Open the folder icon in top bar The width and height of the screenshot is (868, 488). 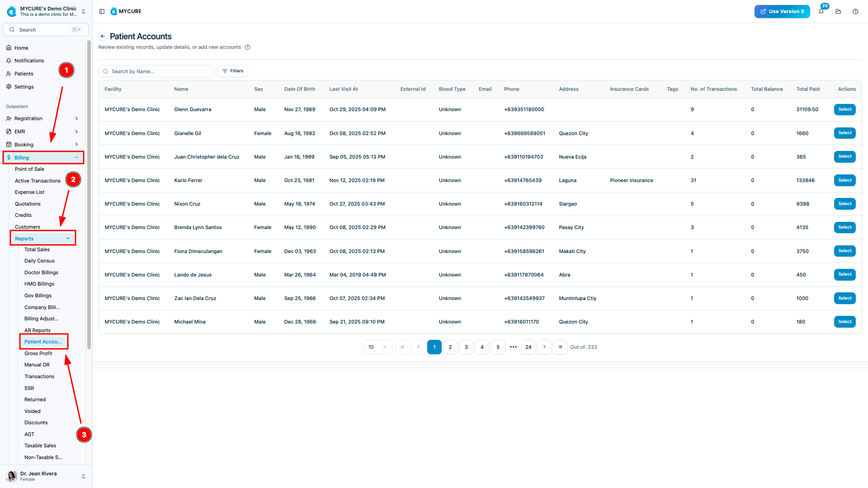tap(838, 12)
